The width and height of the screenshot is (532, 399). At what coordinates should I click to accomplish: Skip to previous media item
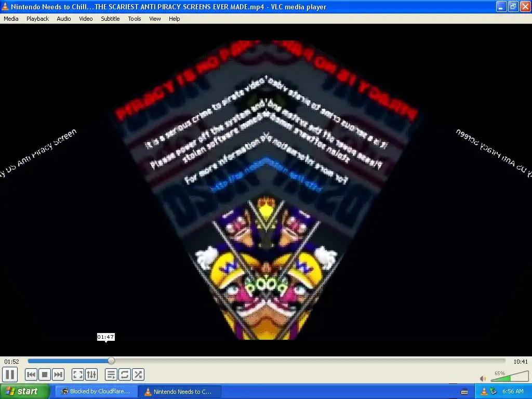31,375
